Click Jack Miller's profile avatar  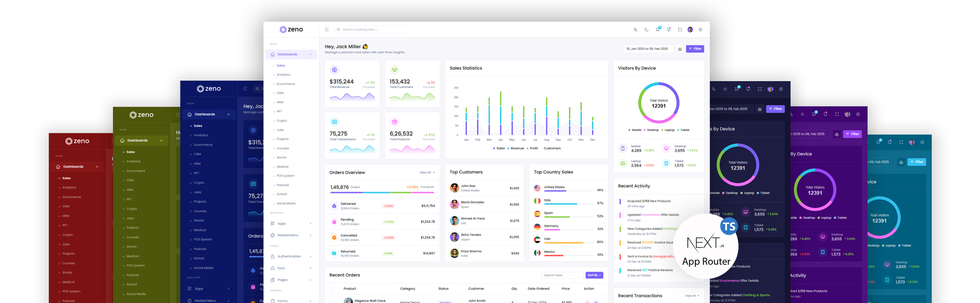[690, 30]
